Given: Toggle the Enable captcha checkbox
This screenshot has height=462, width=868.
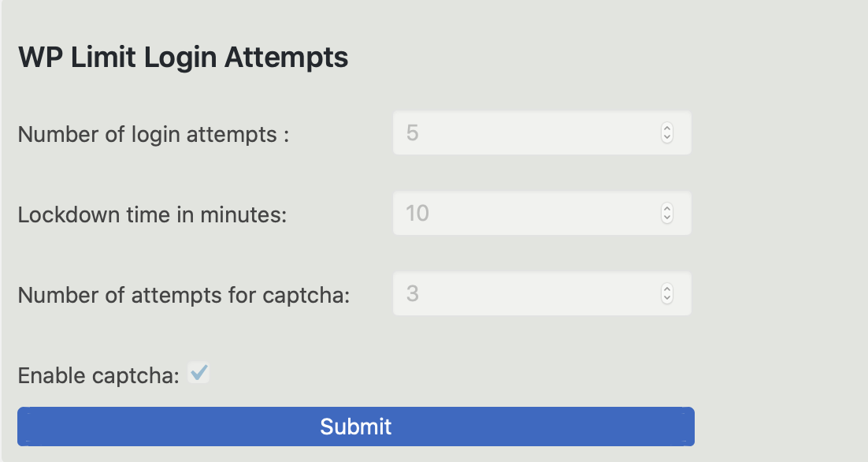Looking at the screenshot, I should 198,372.
